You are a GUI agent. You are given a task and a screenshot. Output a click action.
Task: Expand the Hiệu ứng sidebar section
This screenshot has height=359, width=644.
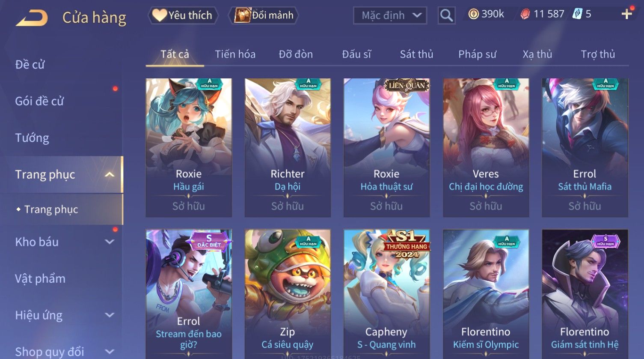(110, 315)
